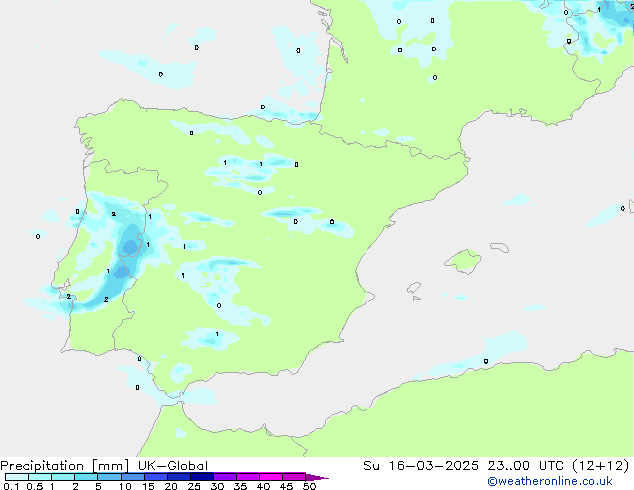Click the '50' legend scale label

(x=309, y=486)
